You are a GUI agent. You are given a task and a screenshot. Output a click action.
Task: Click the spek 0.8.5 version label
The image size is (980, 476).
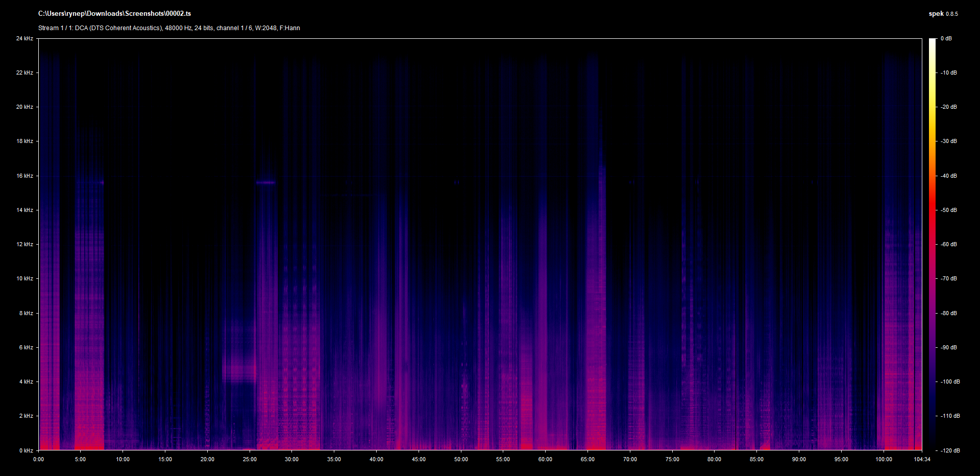pos(943,14)
